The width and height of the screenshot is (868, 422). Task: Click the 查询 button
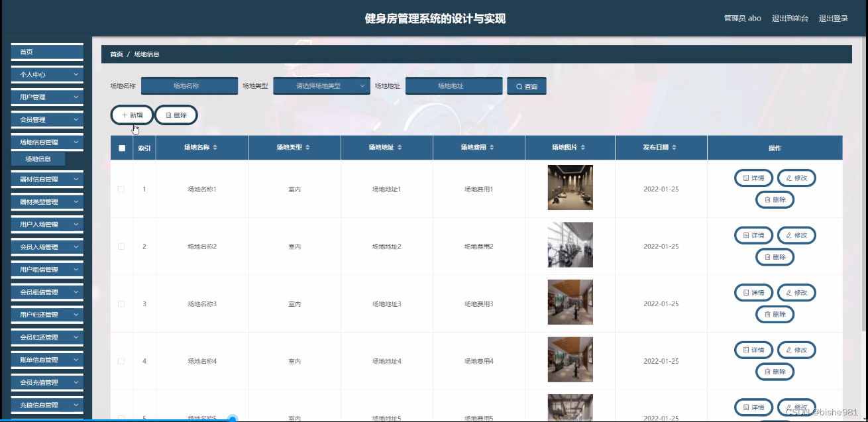pyautogui.click(x=527, y=85)
